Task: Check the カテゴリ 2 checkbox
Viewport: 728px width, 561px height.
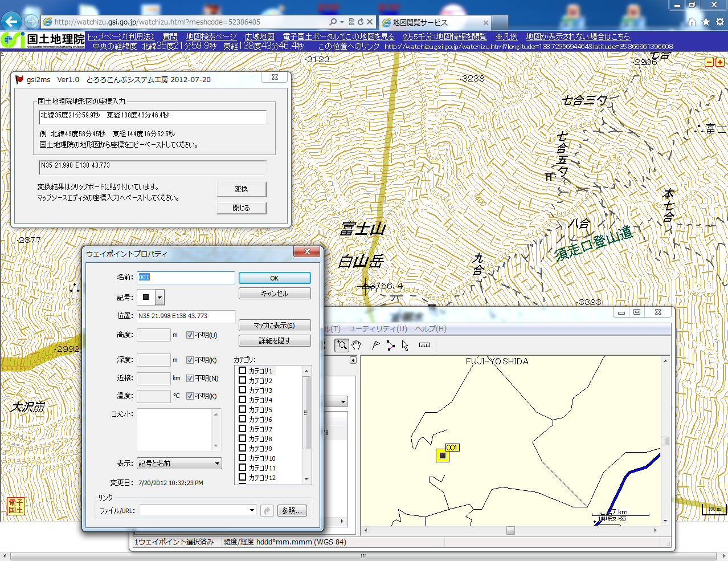Action: 243,380
